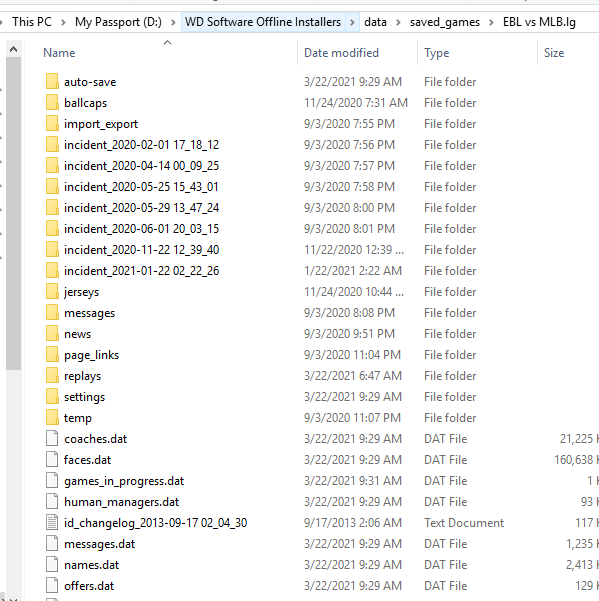This screenshot has height=601, width=599.
Task: Expand chevron after data breadcrumb
Action: 398,22
